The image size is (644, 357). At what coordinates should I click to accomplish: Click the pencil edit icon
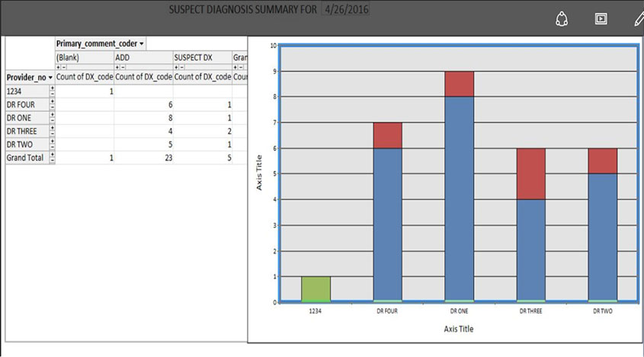tap(638, 20)
